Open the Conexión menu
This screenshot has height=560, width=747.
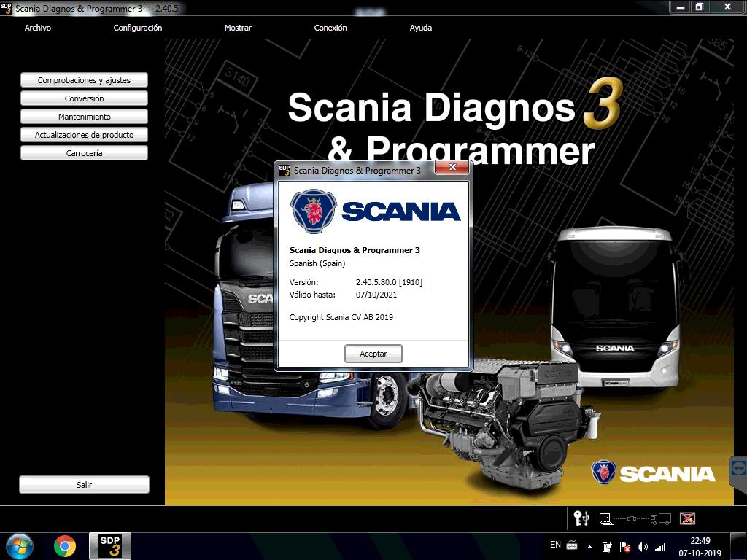(330, 28)
